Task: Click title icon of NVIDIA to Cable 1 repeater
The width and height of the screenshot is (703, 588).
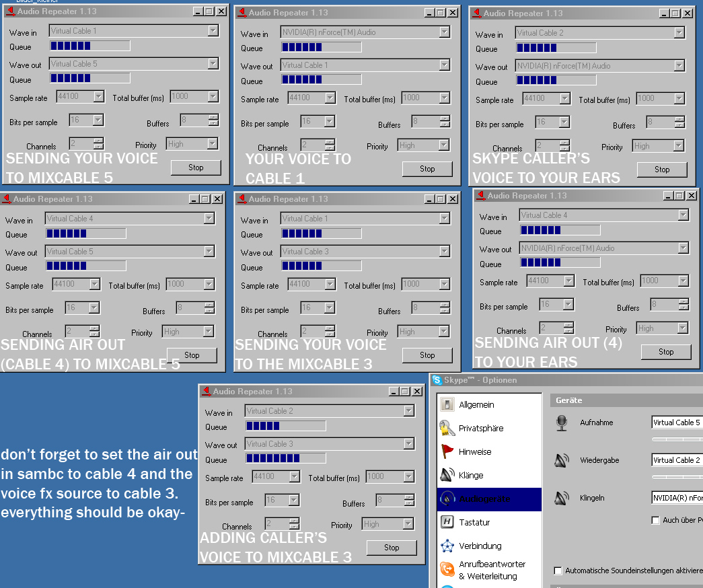Action: [242, 12]
